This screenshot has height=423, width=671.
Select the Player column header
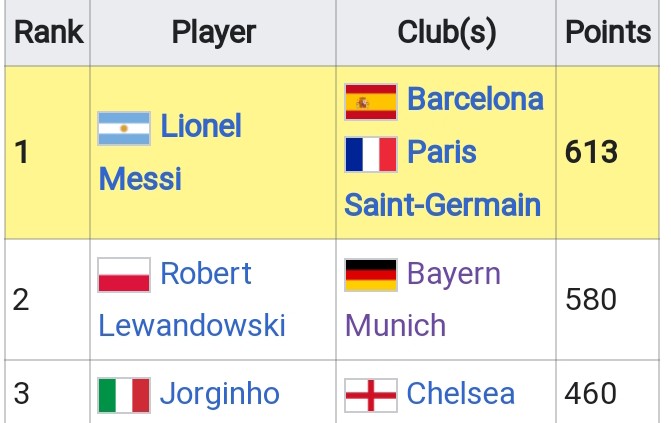click(x=213, y=33)
